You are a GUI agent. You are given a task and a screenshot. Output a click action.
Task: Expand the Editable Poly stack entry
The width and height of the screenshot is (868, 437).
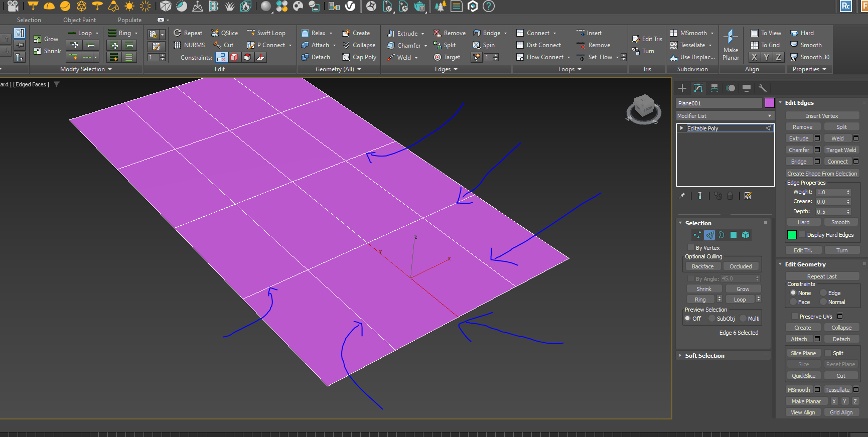pos(681,128)
